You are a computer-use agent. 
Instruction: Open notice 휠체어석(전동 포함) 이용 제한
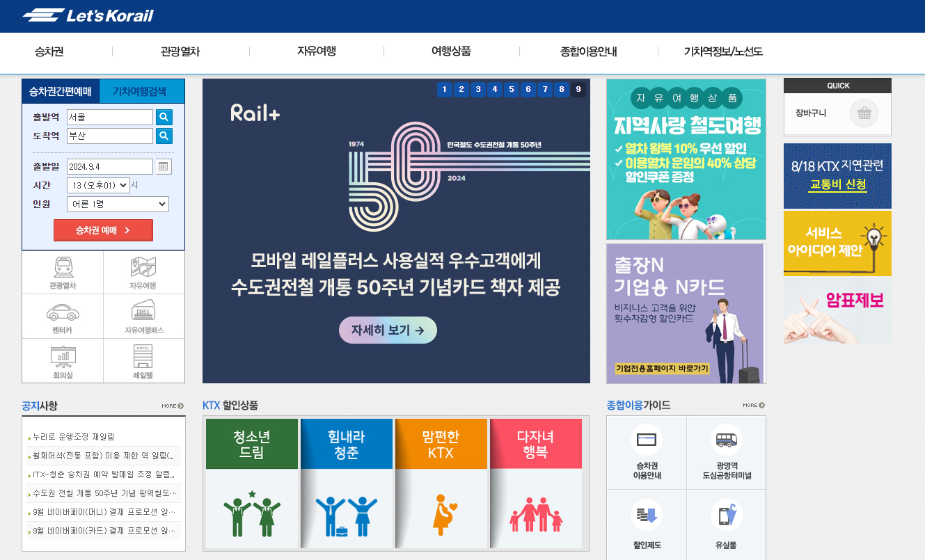point(104,456)
